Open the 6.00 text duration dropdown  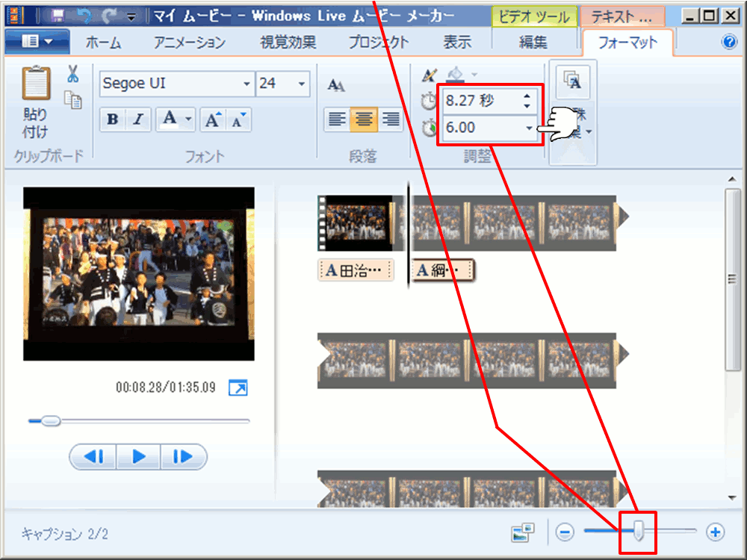point(529,128)
